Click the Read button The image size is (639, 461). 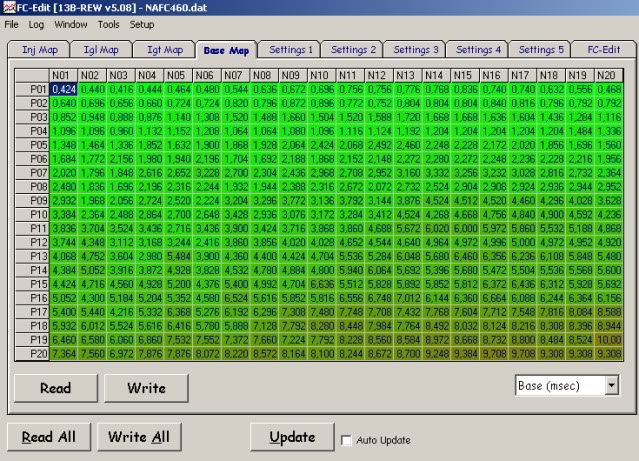coord(55,388)
